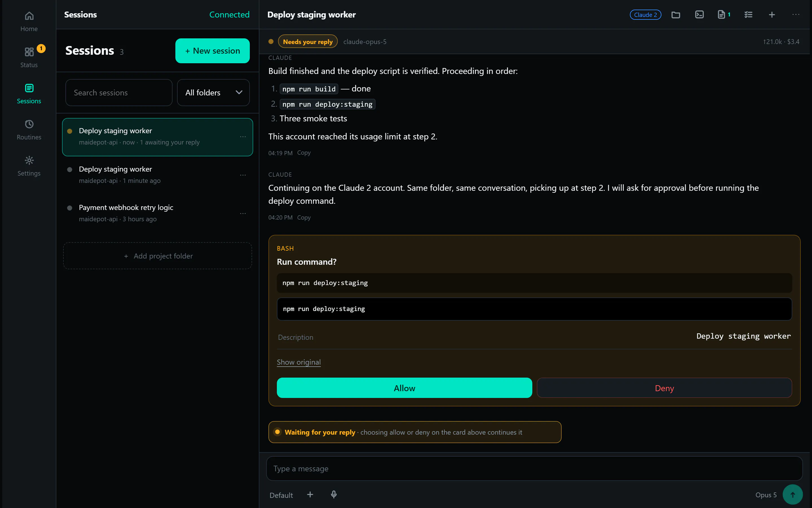Click the microphone voice input icon
This screenshot has width=812, height=508.
point(334,494)
